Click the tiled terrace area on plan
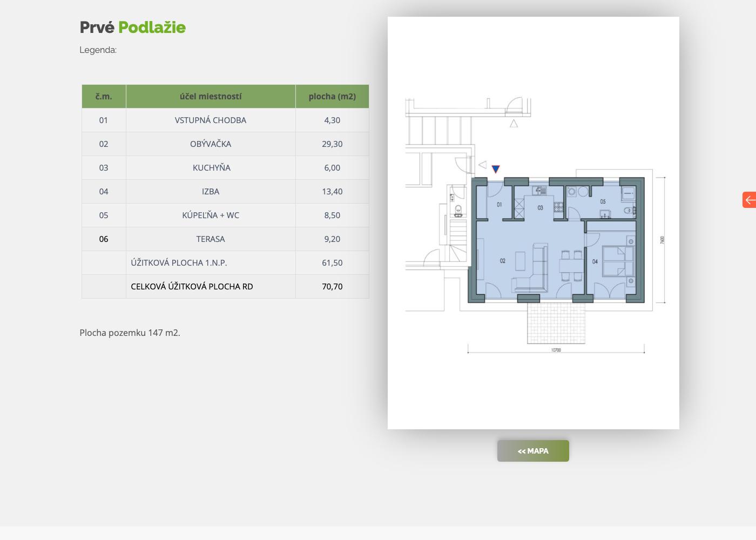756x540 pixels. point(556,323)
